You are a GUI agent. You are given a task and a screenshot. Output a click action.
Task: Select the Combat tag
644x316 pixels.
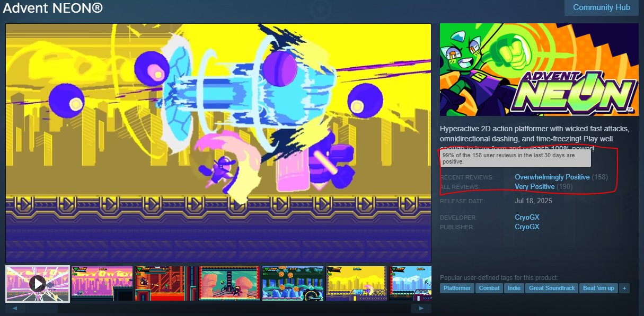489,288
